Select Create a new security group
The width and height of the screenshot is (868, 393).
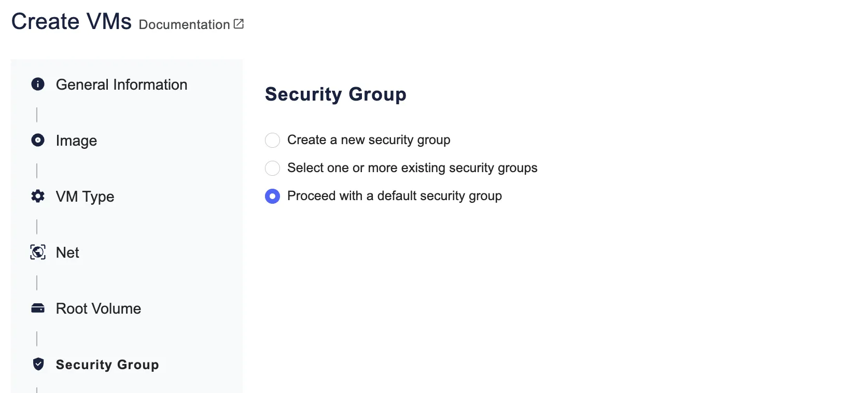click(x=272, y=140)
